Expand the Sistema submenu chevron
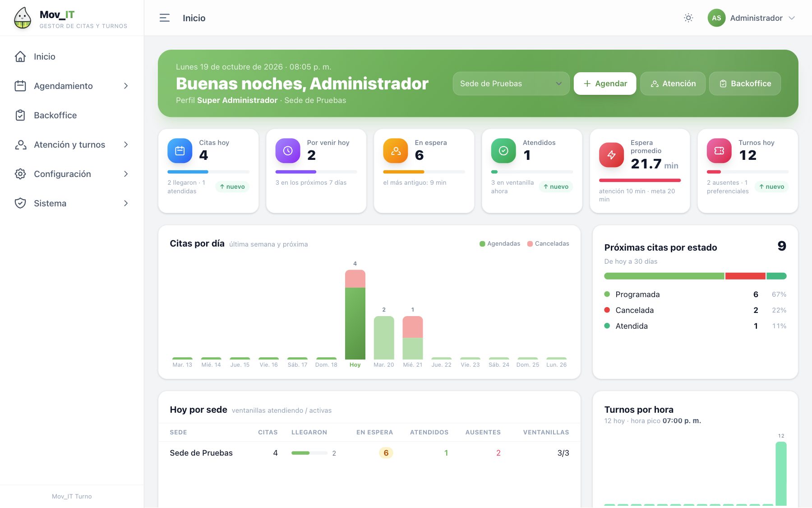Image resolution: width=812 pixels, height=508 pixels. coord(126,203)
